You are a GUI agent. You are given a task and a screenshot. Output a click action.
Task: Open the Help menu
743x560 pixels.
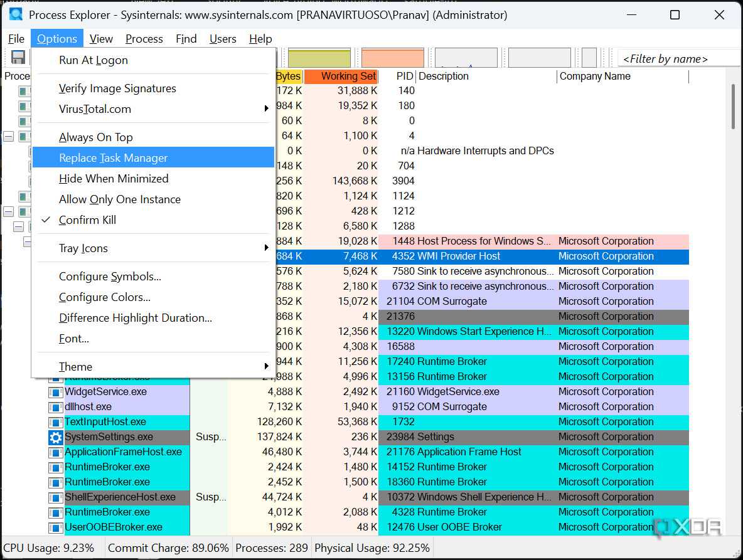(x=260, y=39)
